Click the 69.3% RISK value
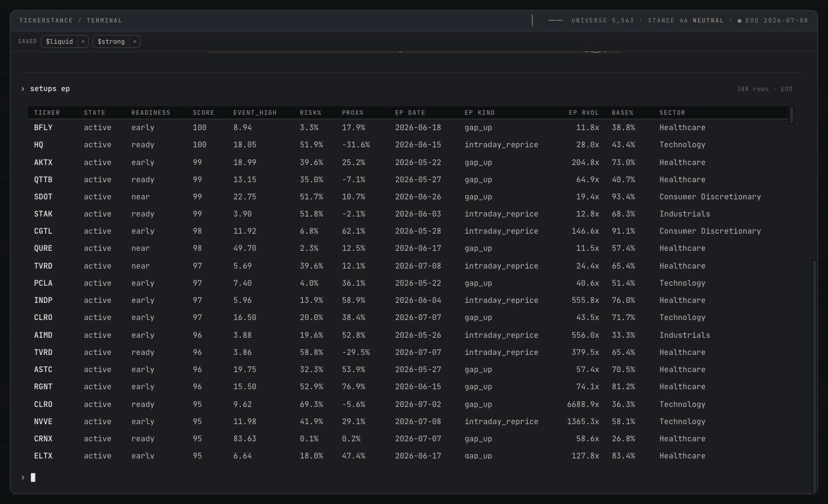The image size is (828, 504). coord(311,405)
